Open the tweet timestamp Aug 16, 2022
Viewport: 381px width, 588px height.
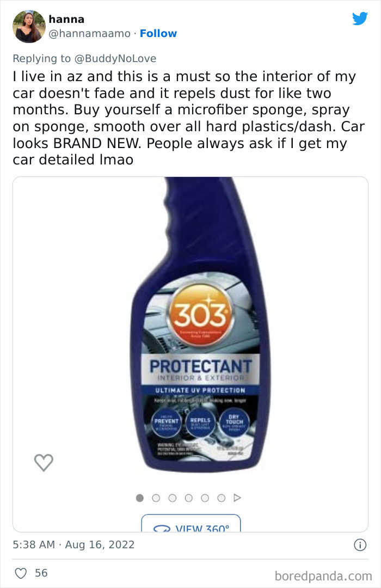[73, 544]
